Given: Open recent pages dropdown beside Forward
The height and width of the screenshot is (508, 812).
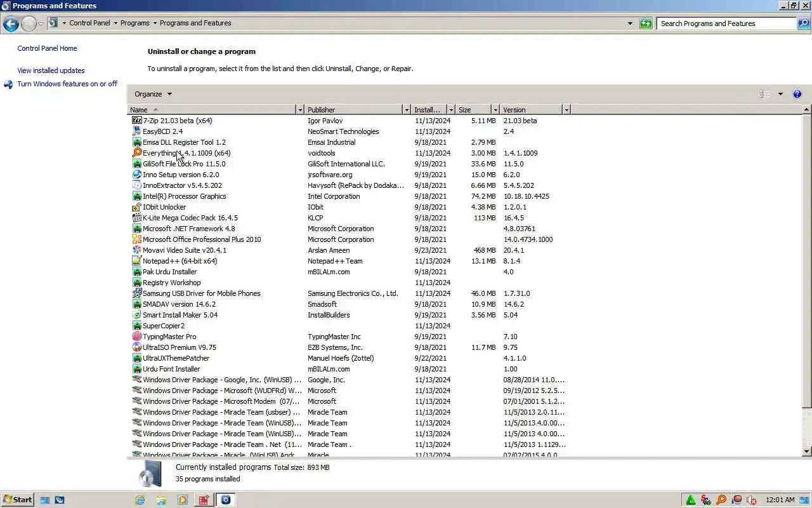Looking at the screenshot, I should (41, 24).
